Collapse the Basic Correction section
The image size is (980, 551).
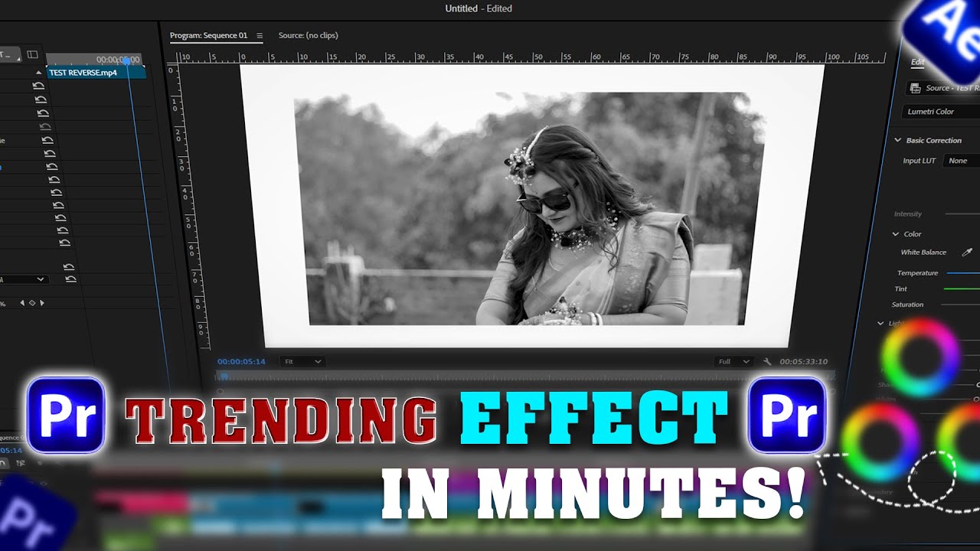click(x=898, y=140)
